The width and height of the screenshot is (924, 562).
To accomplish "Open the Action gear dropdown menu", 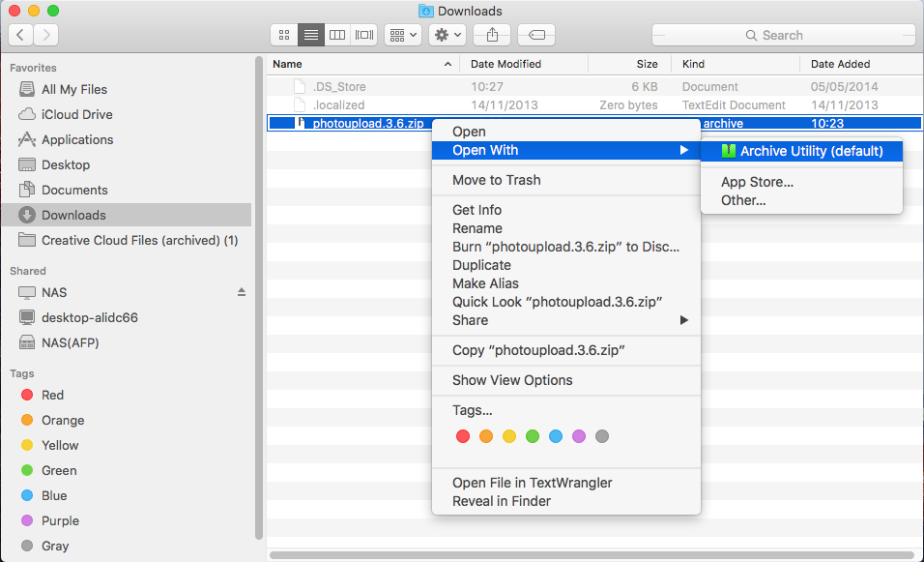I will coord(448,35).
